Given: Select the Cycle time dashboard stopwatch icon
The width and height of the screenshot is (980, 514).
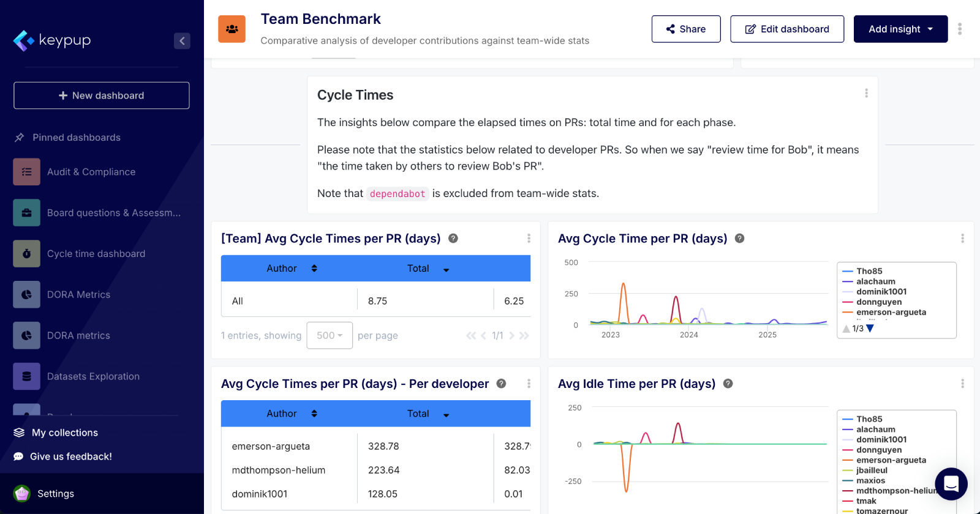Looking at the screenshot, I should click(x=26, y=253).
